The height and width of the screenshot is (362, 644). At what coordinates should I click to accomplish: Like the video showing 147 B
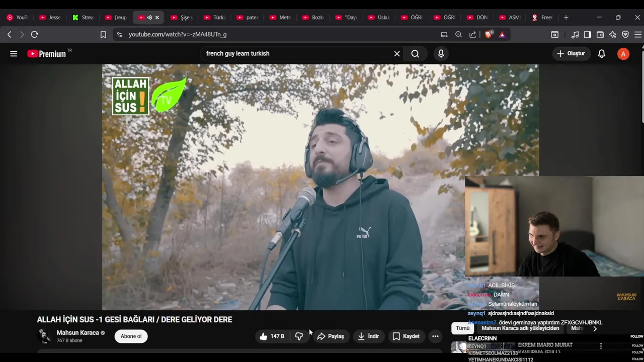pyautogui.click(x=272, y=336)
